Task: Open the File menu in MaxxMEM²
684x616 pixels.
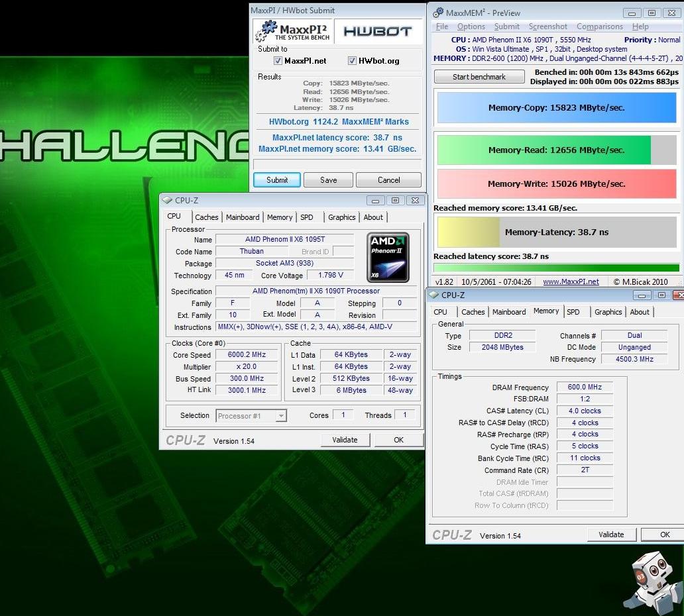Action: click(442, 26)
